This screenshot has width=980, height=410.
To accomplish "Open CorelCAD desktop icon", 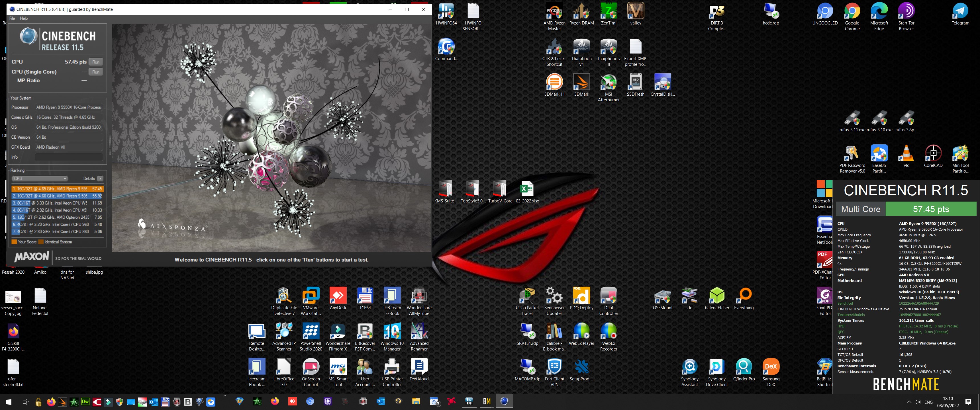I will tap(933, 156).
